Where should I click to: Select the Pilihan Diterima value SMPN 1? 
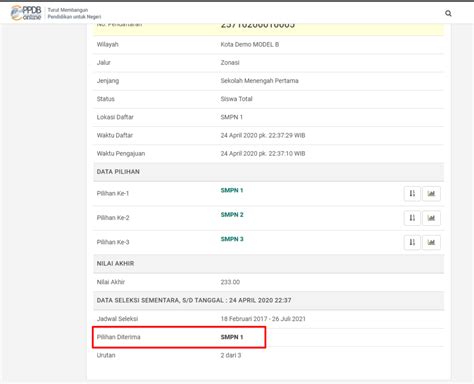point(232,337)
